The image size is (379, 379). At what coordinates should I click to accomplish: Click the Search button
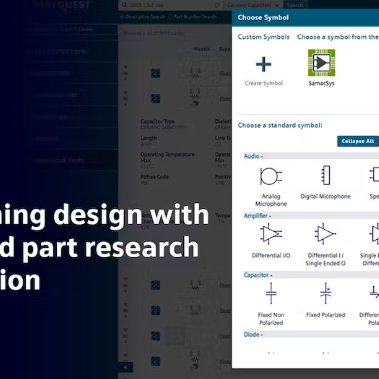[295, 5]
